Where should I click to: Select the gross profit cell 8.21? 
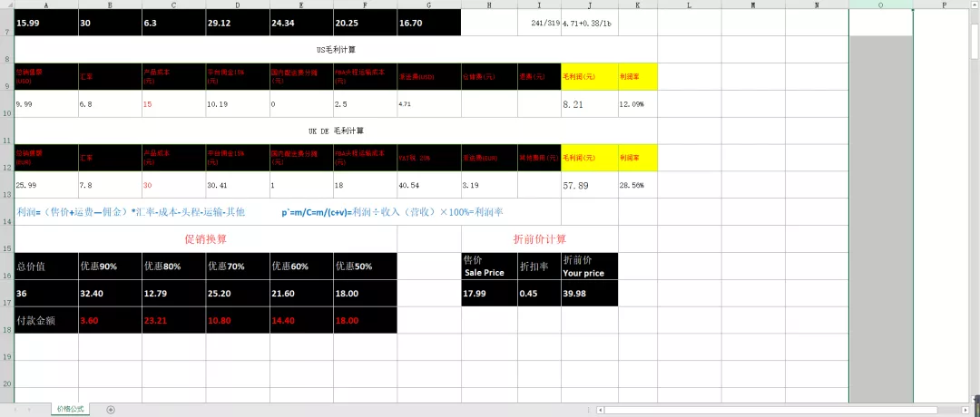click(x=590, y=103)
